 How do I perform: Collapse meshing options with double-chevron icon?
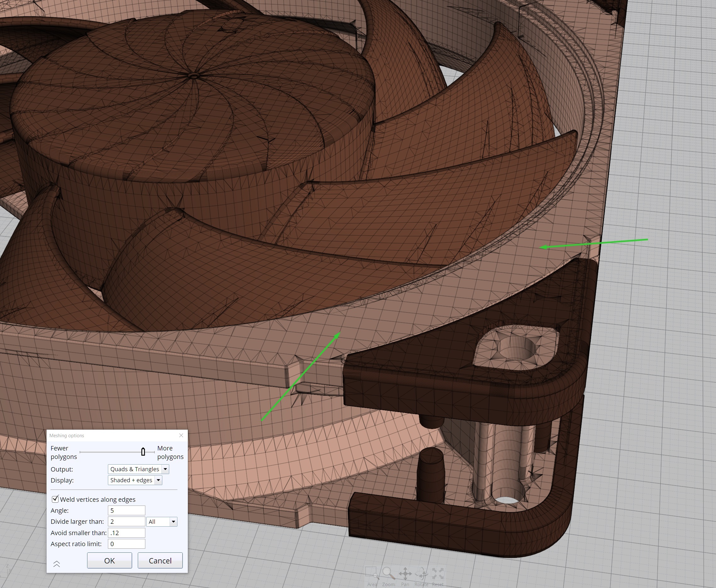click(x=57, y=564)
